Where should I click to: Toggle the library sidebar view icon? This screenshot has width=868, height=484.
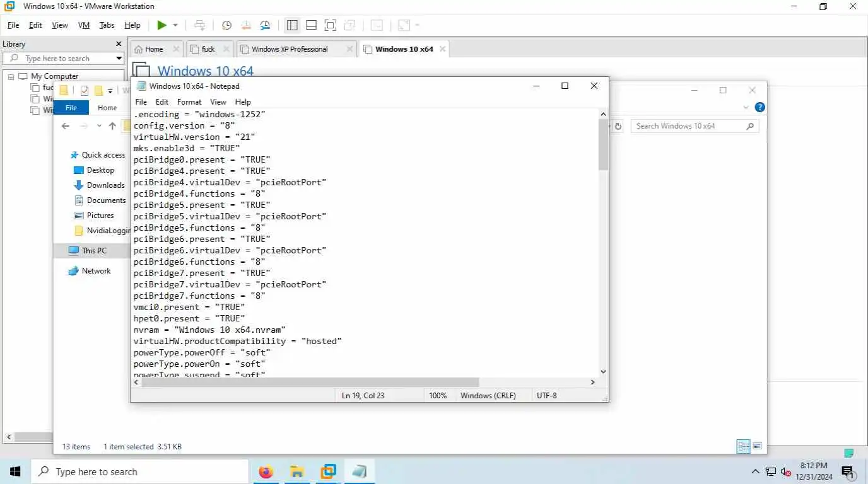click(292, 25)
